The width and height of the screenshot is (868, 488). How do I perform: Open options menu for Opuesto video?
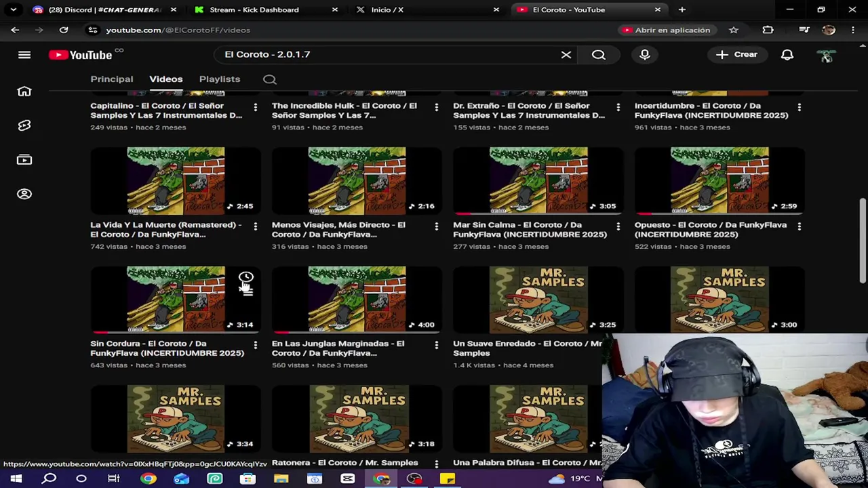point(799,226)
